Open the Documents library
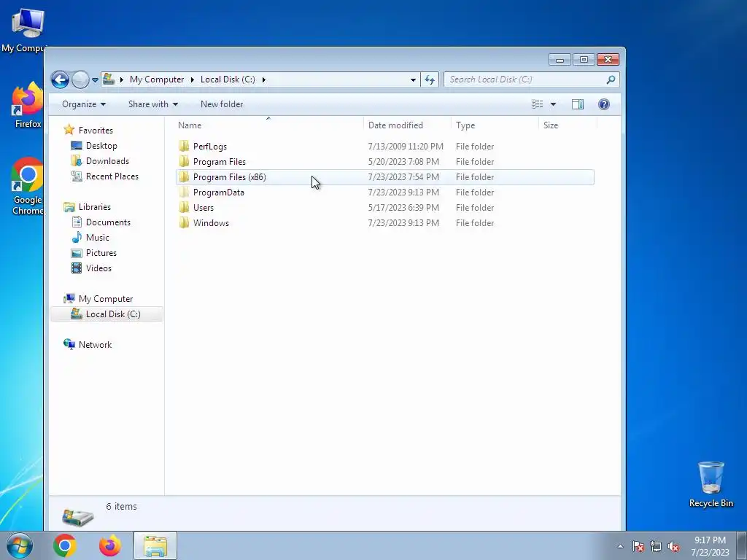The height and width of the screenshot is (560, 747). pyautogui.click(x=108, y=222)
